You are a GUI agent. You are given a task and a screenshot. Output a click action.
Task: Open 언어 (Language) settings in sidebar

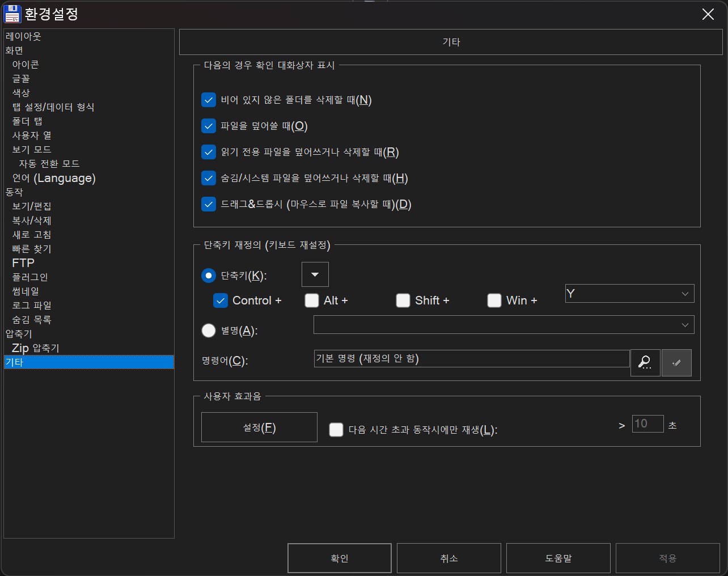[x=54, y=178]
